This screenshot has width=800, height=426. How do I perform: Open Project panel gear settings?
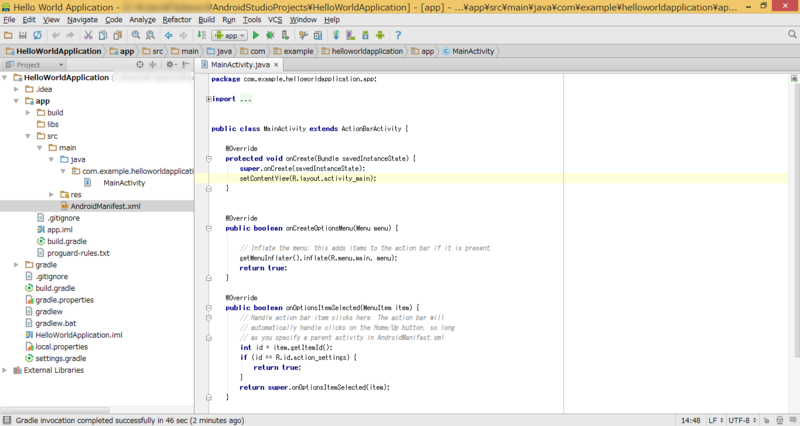coord(170,65)
